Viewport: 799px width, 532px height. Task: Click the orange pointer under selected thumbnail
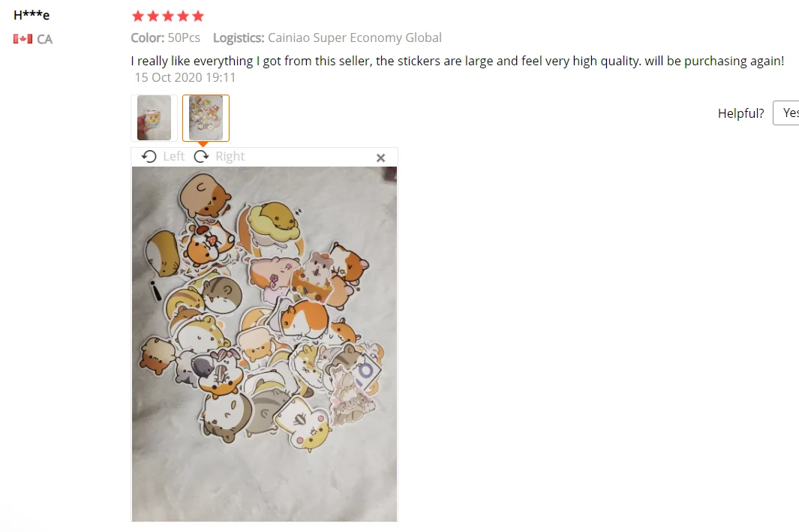click(x=203, y=144)
